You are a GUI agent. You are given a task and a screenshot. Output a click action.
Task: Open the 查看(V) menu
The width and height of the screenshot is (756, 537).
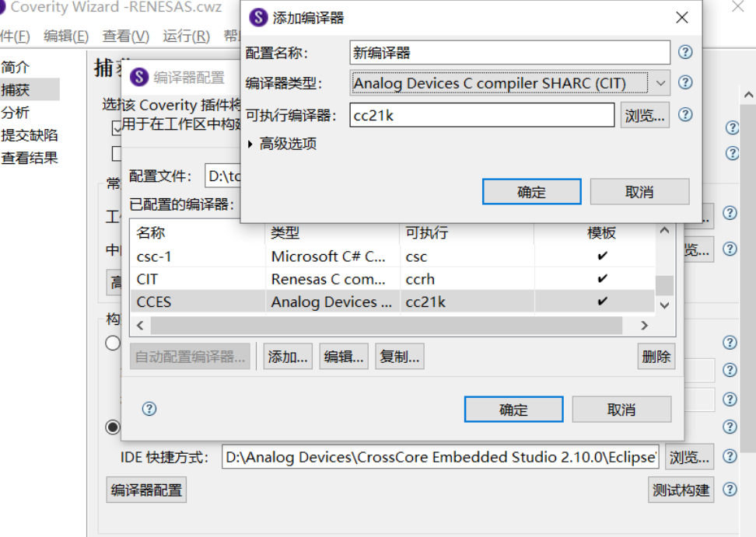coord(126,36)
